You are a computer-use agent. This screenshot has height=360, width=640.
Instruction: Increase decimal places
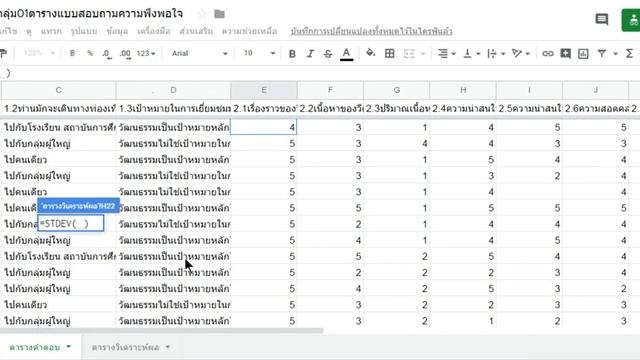point(125,53)
